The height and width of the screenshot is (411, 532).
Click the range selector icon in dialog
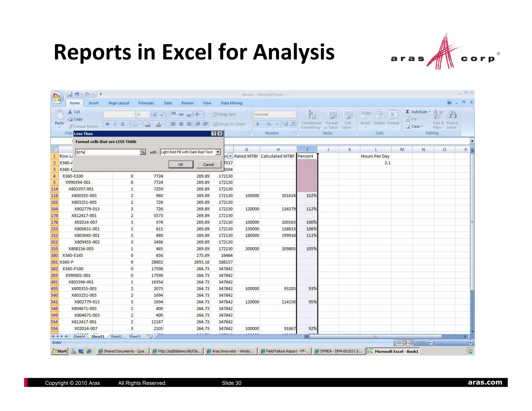point(143,152)
